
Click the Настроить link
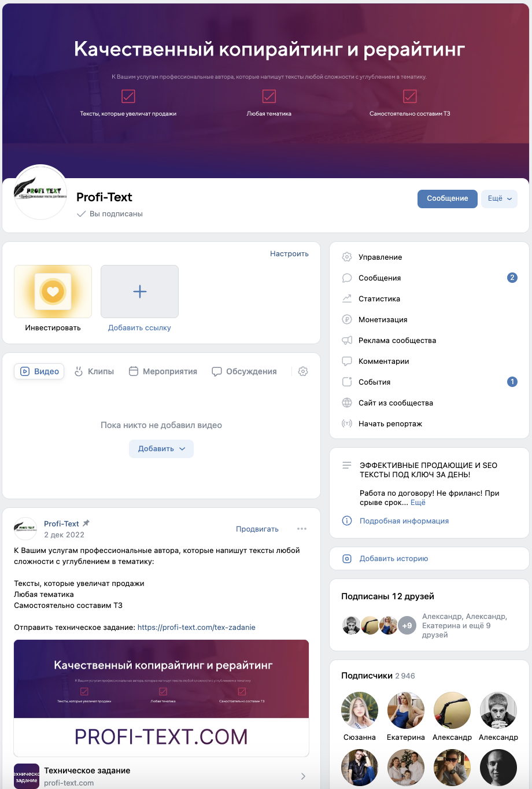point(289,253)
